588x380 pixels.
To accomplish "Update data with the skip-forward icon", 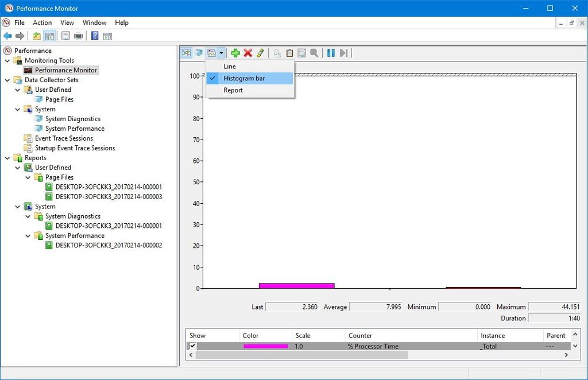I will pos(343,53).
